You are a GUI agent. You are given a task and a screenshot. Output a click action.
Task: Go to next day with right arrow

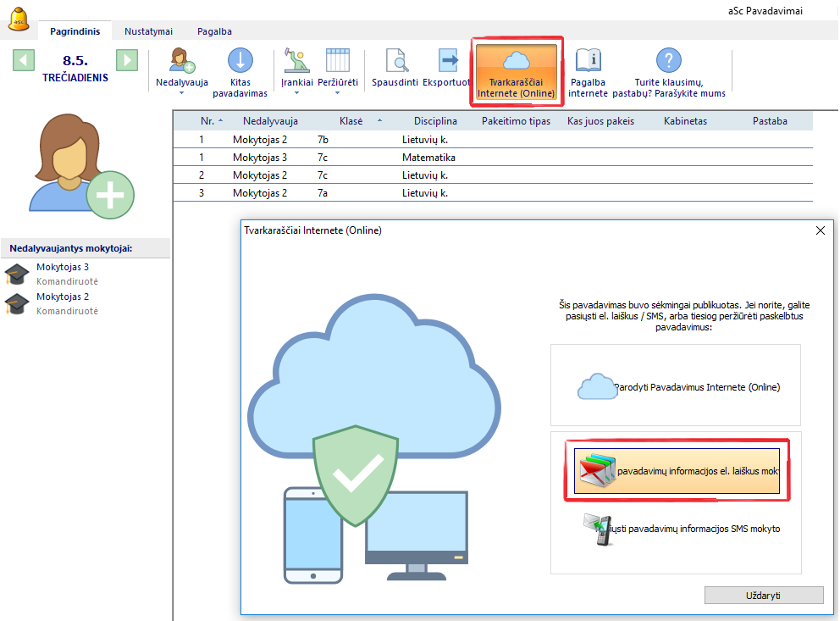pyautogui.click(x=126, y=60)
